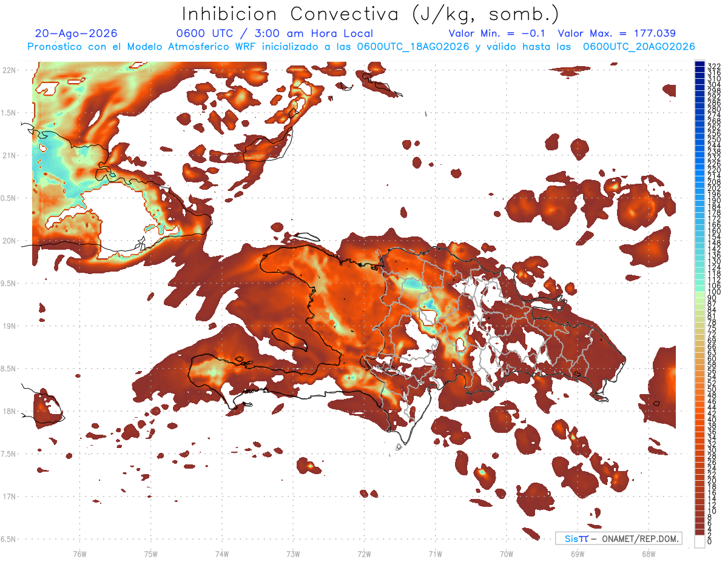Click the '17N' latitude label

(9, 497)
